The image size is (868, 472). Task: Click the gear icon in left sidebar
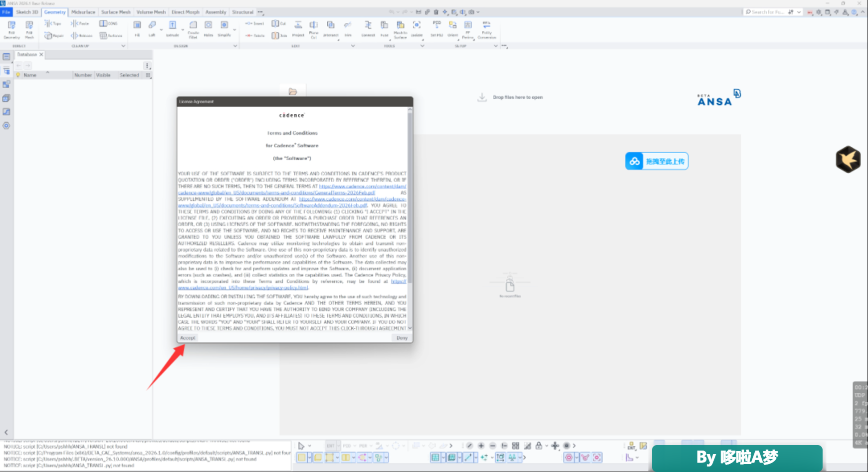tap(6, 126)
